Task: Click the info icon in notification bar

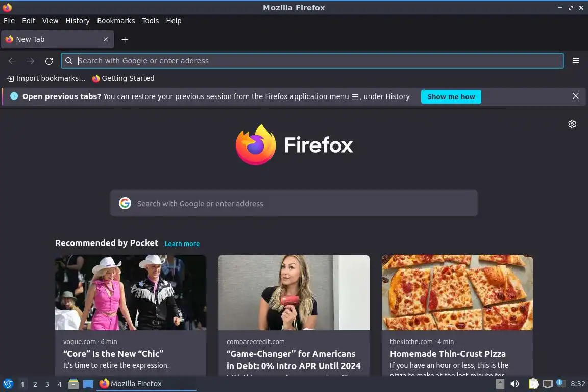Action: 14,96
